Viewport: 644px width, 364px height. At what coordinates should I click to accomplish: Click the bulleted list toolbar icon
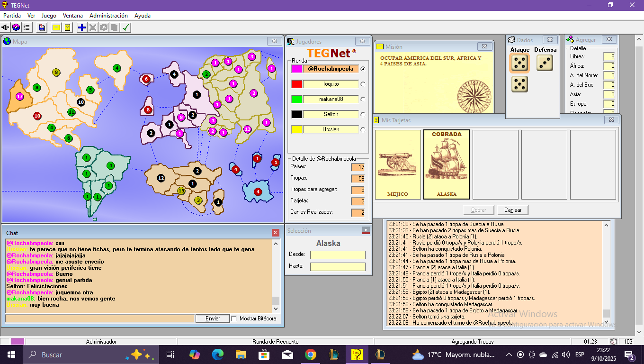[x=27, y=27]
